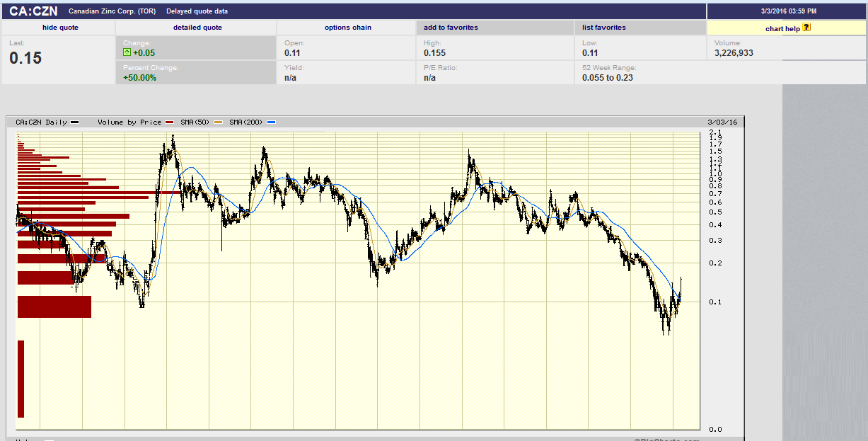
Task: Click the CA:CZN Daily black legend marker
Action: (75, 122)
